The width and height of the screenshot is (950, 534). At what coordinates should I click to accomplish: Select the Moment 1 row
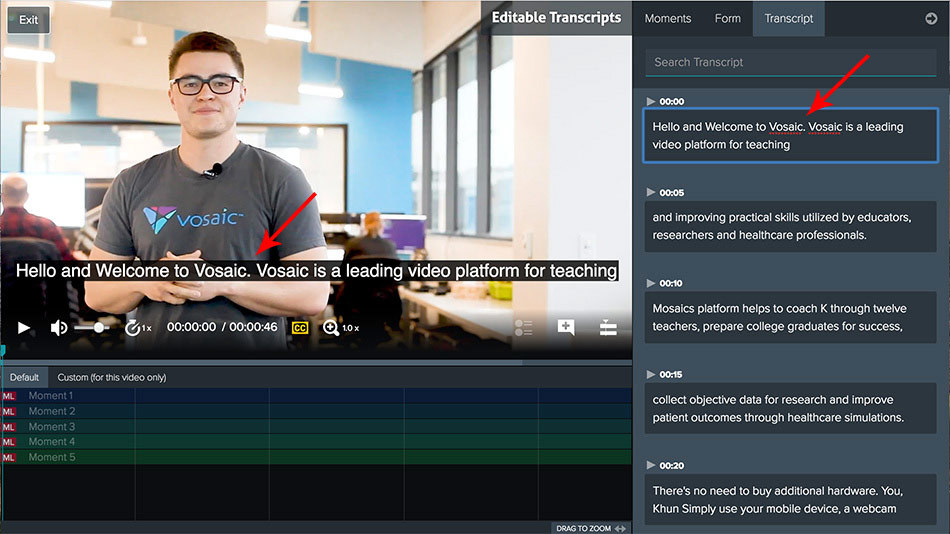click(x=316, y=396)
